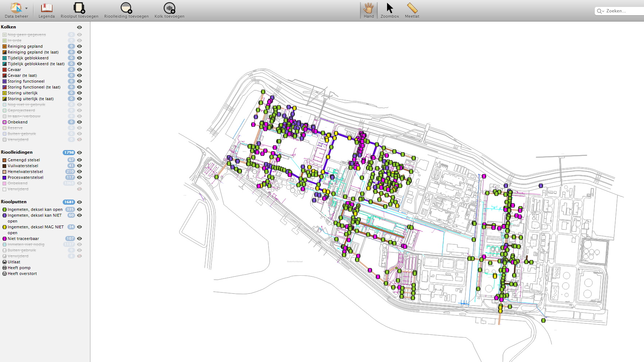Click the Storing uiterlijk yellow swatch
Viewport: 644px width, 362px height.
click(5, 93)
